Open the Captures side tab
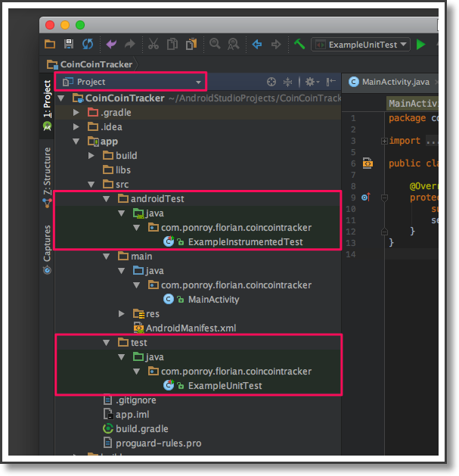The height and width of the screenshot is (476, 459). [47, 244]
